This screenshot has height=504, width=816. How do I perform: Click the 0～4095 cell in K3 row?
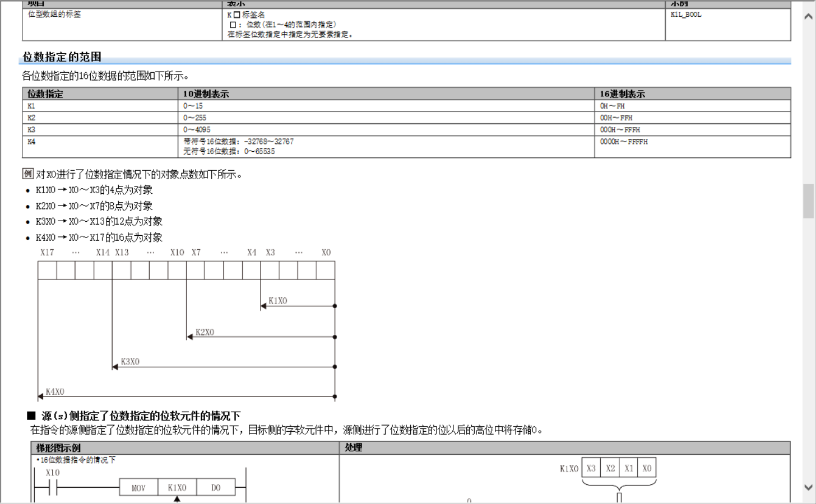pyautogui.click(x=197, y=130)
